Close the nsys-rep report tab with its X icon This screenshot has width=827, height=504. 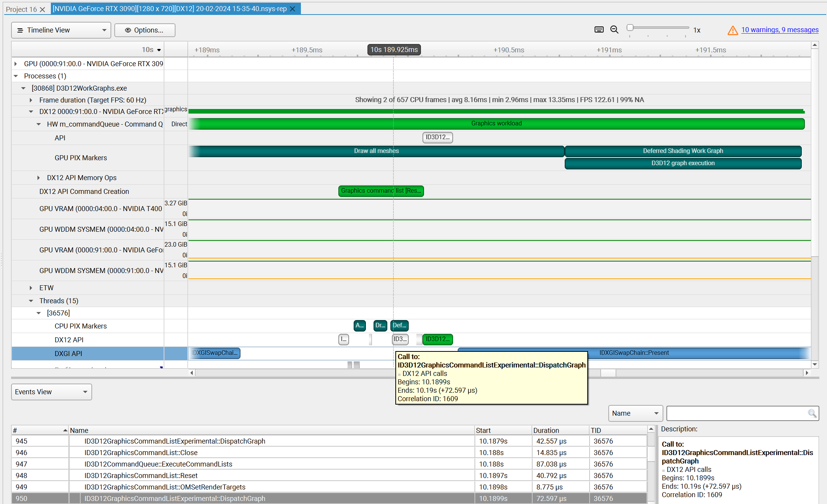point(292,8)
